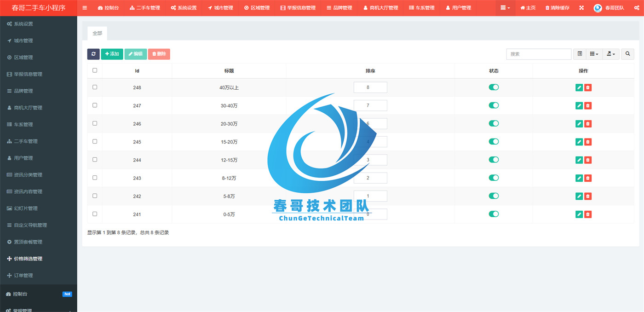Edit the 30-40万 row via pencil icon
The height and width of the screenshot is (312, 644).
(x=579, y=105)
